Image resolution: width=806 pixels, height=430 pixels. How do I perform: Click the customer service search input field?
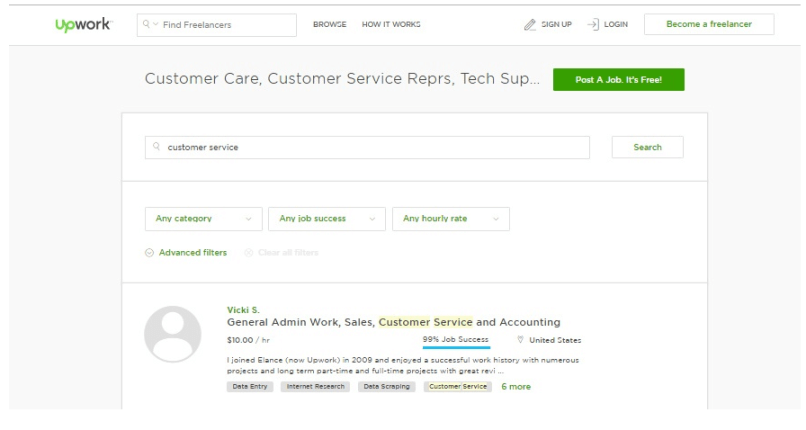(x=367, y=147)
